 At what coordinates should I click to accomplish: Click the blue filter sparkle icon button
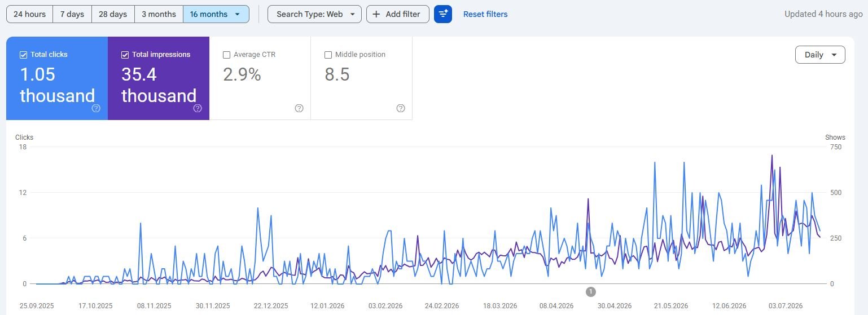click(443, 14)
